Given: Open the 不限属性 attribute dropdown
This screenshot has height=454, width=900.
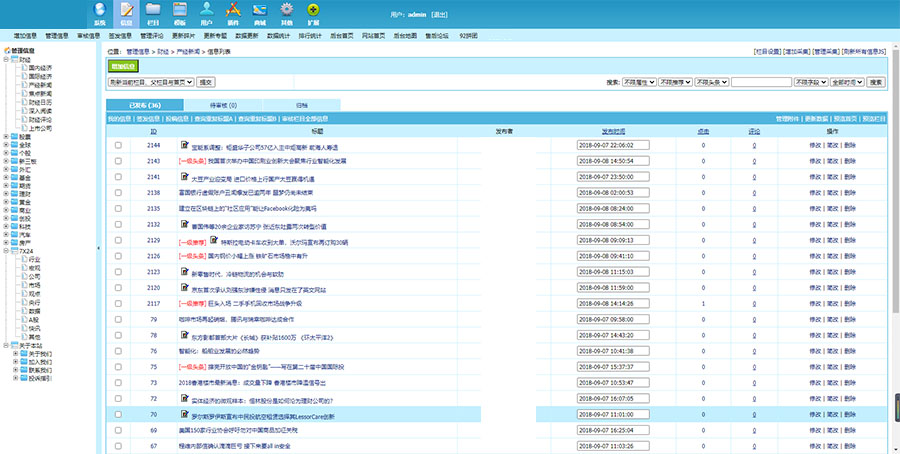Looking at the screenshot, I should (639, 83).
